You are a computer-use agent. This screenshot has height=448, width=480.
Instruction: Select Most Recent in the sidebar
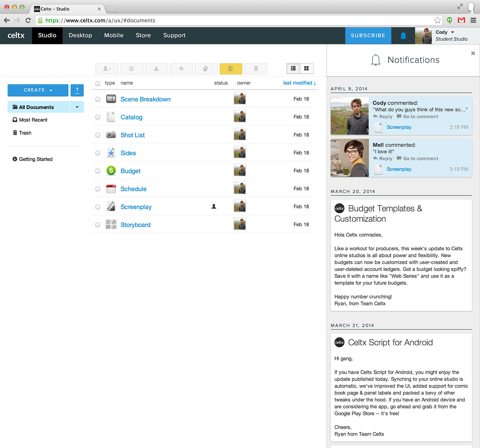pyautogui.click(x=30, y=120)
